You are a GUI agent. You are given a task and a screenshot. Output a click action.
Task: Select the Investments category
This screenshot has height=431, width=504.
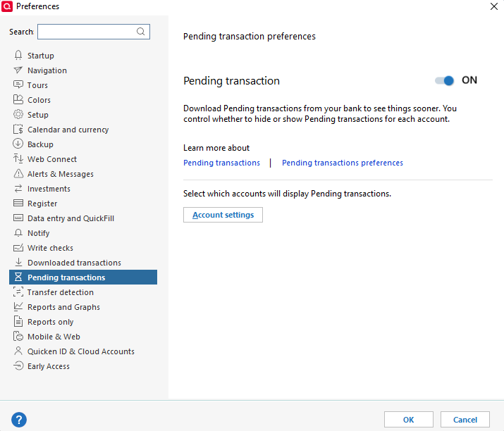(x=49, y=189)
